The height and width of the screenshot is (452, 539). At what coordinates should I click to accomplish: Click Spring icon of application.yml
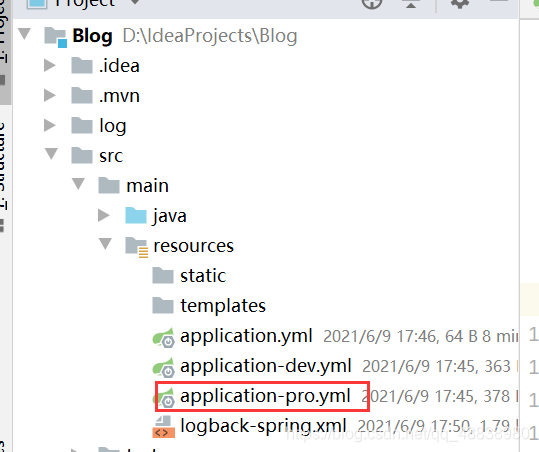[x=164, y=338]
